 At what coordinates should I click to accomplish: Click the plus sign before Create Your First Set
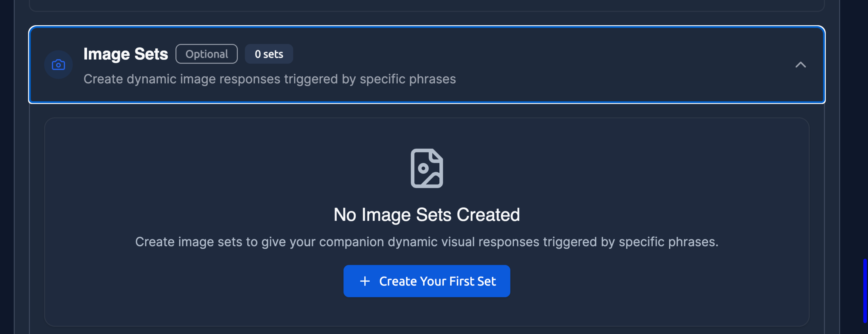365,281
